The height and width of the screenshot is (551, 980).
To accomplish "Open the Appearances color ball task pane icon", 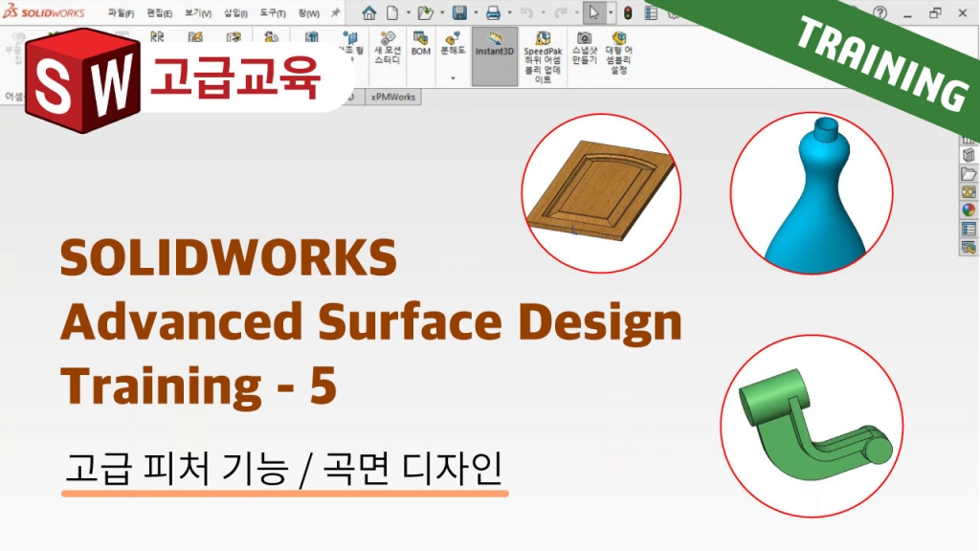I will tap(969, 209).
